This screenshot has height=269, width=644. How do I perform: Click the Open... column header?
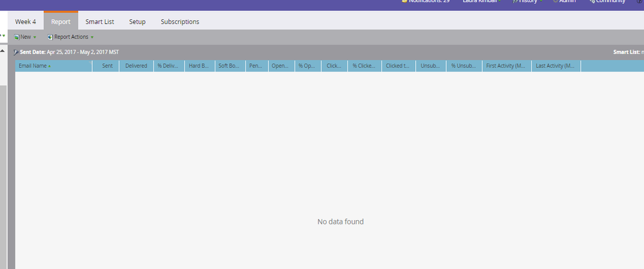click(x=281, y=66)
